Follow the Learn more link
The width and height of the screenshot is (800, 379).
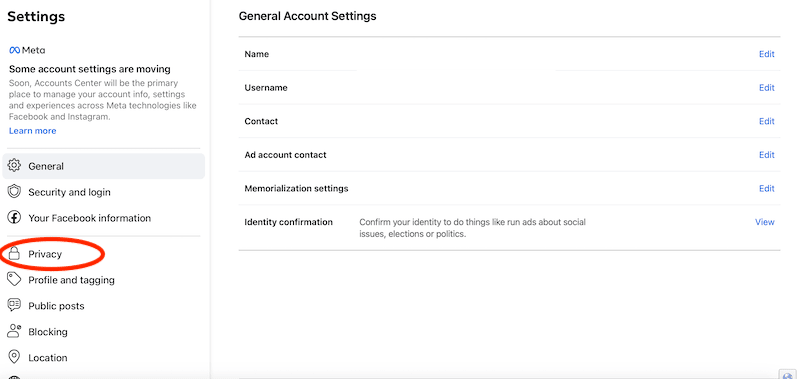tap(33, 131)
